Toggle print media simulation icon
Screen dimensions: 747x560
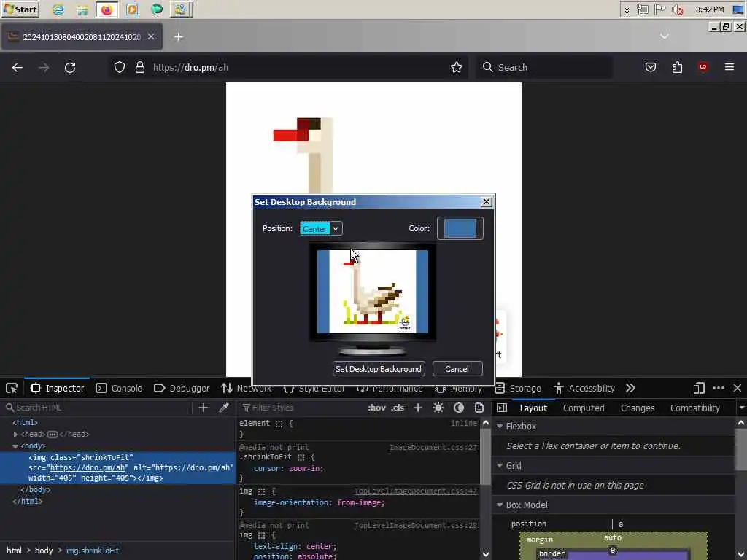pyautogui.click(x=479, y=408)
